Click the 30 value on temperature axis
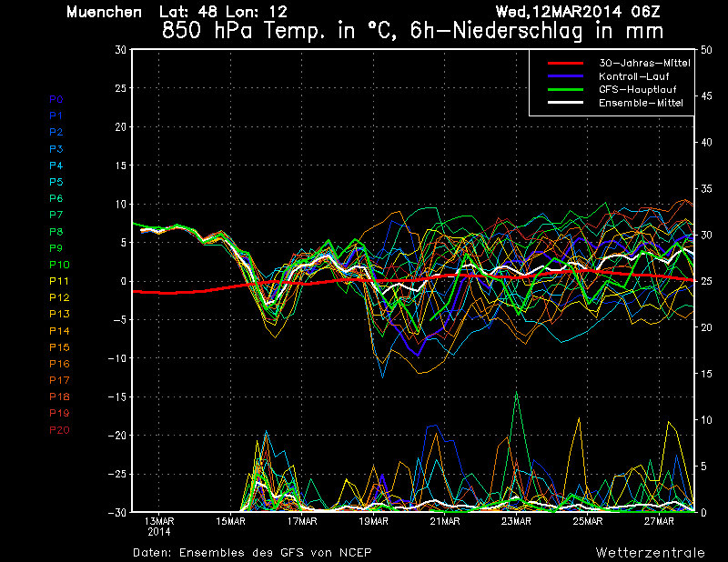 tap(121, 50)
